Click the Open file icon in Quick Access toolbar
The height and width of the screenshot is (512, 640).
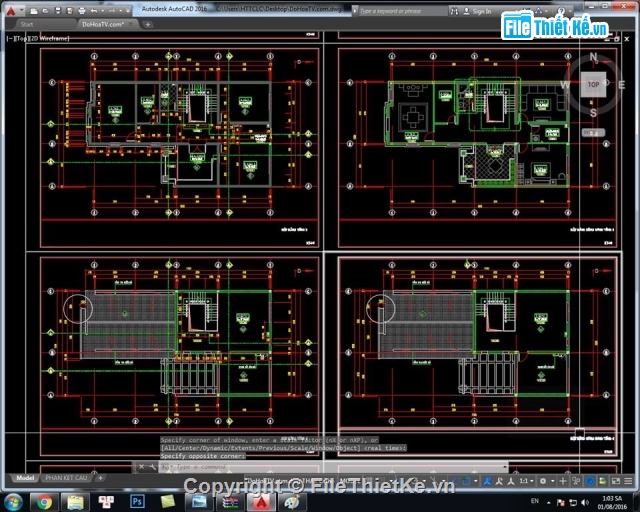[46, 11]
